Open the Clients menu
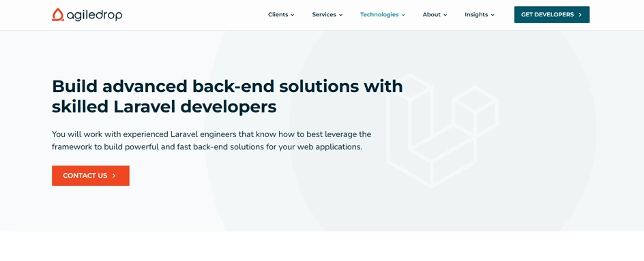This screenshot has height=261, width=644. 281,15
